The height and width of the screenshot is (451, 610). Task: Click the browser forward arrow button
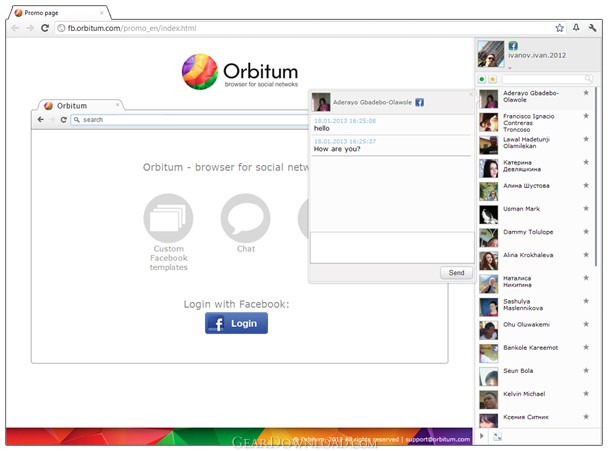tap(30, 28)
